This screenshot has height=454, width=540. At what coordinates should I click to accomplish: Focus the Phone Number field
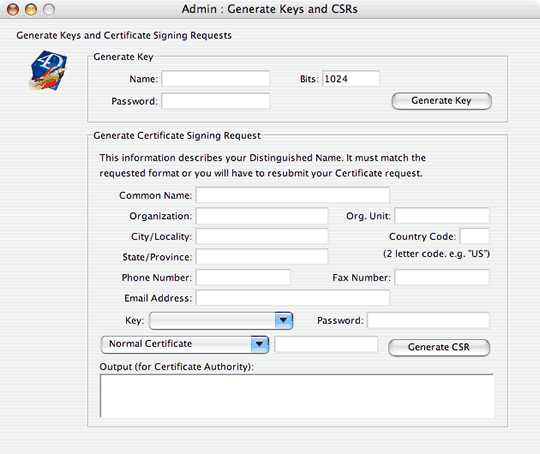pos(243,278)
